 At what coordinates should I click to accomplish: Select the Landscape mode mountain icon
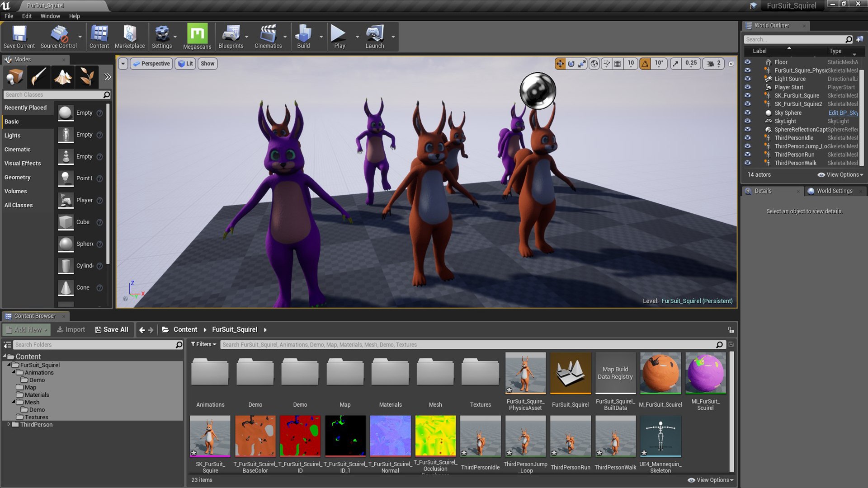[63, 77]
